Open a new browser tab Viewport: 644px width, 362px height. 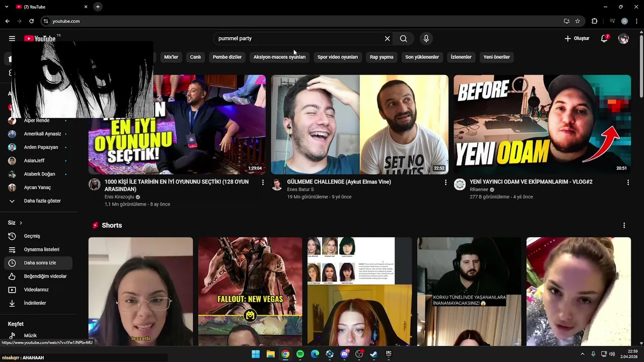(98, 7)
